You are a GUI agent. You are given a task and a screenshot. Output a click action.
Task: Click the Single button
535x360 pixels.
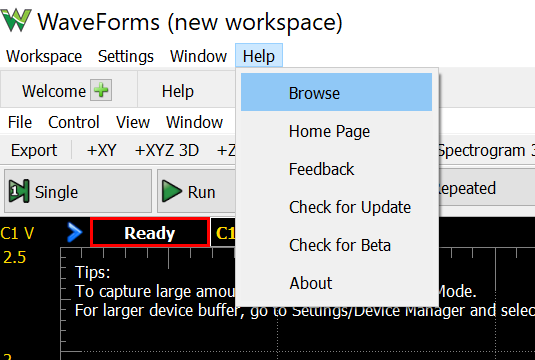pos(78,191)
